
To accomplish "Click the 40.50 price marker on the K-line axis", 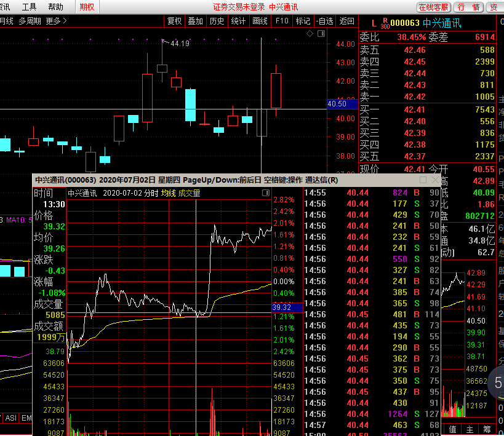I will 342,104.
